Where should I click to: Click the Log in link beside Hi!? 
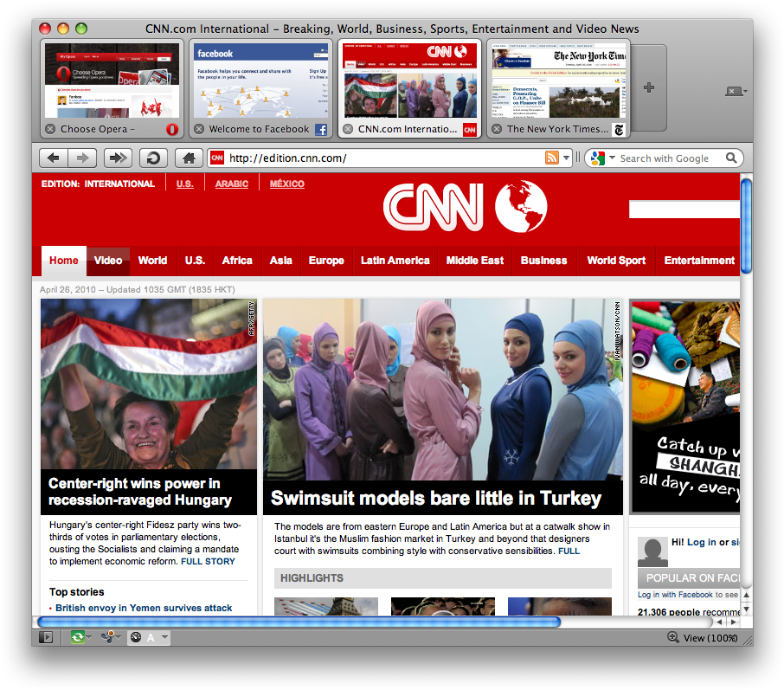click(x=702, y=542)
